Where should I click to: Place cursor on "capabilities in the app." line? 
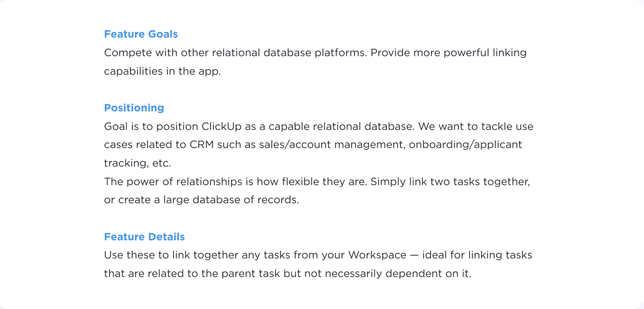(x=162, y=71)
